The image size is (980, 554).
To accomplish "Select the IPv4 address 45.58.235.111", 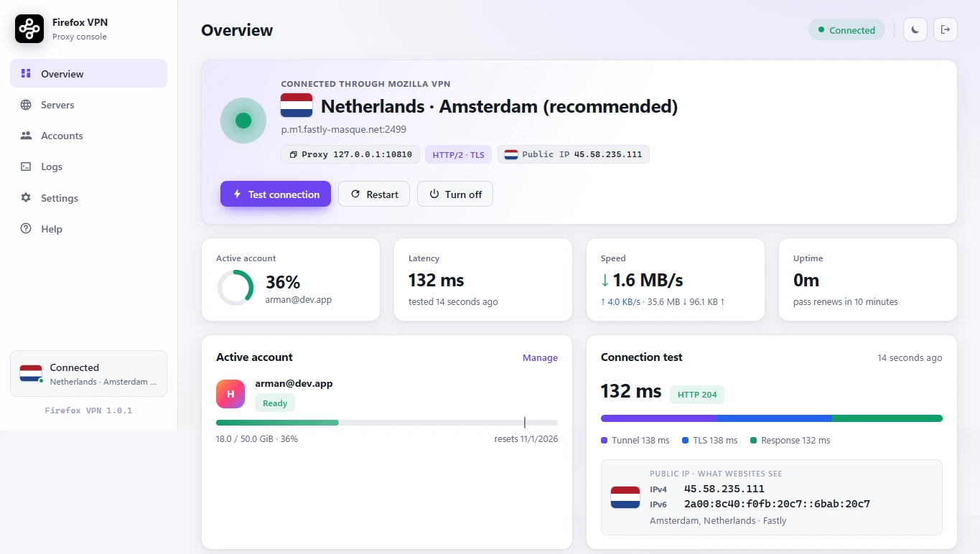I will [724, 489].
